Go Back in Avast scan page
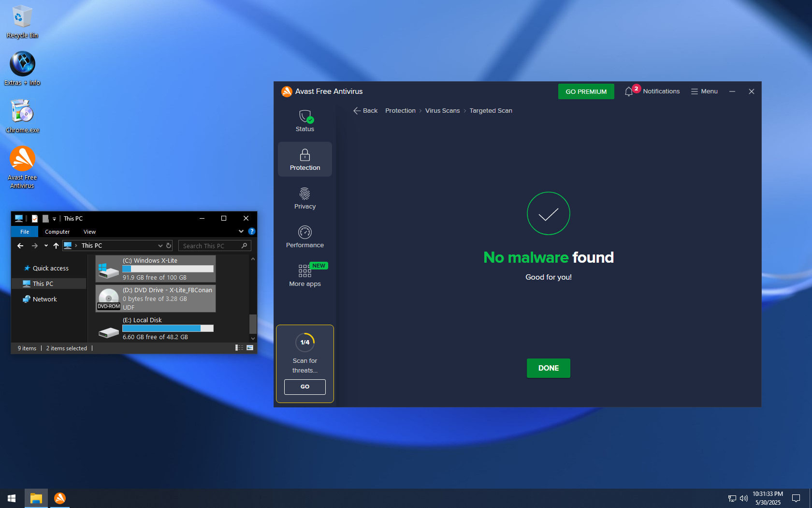Viewport: 812px width, 508px height. tap(365, 111)
